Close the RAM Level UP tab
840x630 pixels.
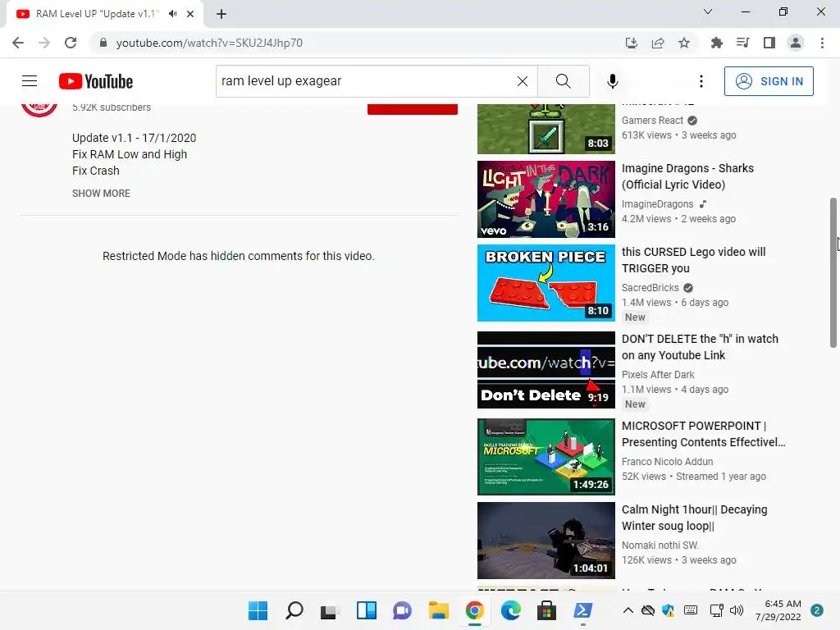pyautogui.click(x=190, y=14)
